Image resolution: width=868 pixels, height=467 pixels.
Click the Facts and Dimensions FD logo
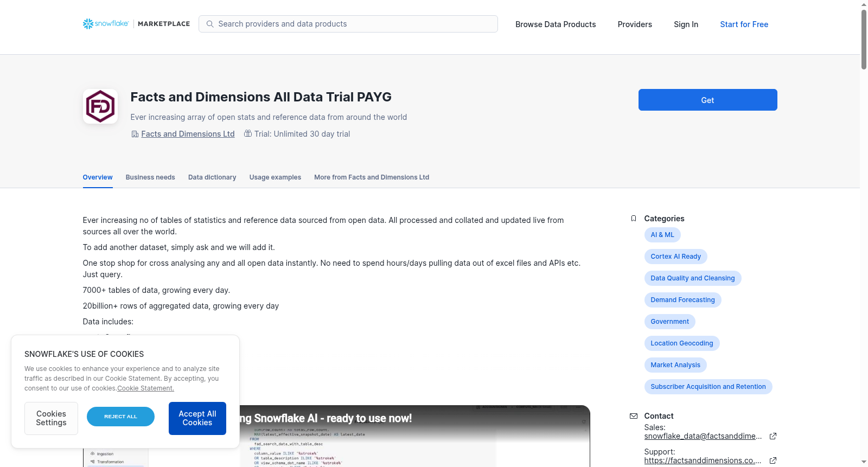[x=100, y=106]
